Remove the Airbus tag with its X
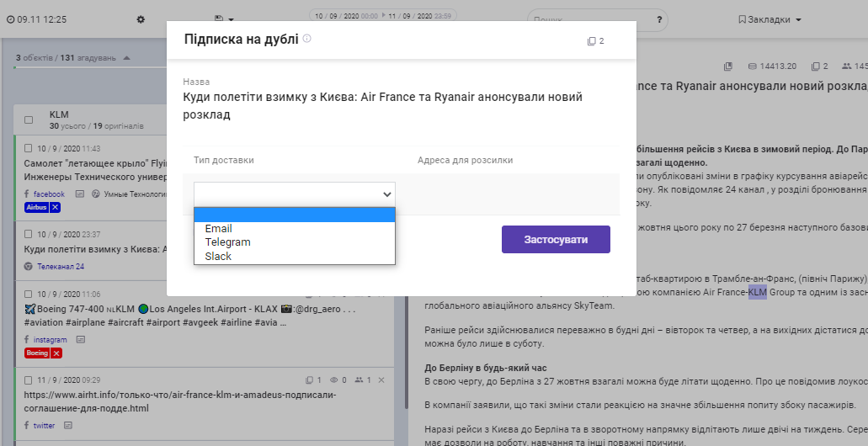Viewport: 868px width, 446px height. pyautogui.click(x=55, y=208)
